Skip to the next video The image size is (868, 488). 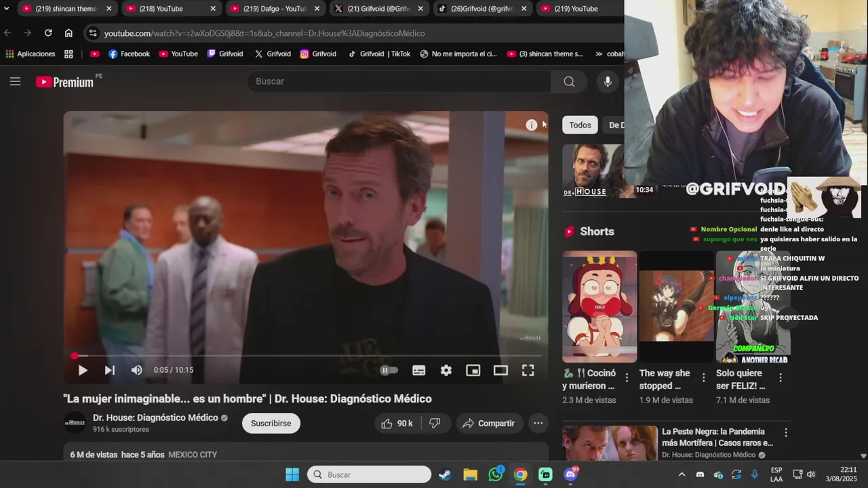[109, 370]
